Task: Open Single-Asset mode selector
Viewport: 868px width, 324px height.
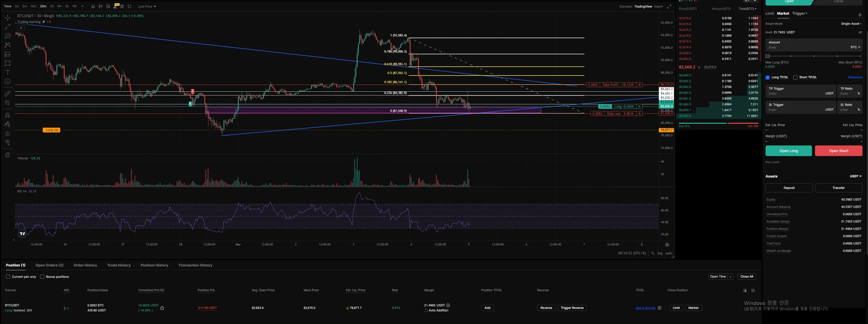Action: pos(851,24)
